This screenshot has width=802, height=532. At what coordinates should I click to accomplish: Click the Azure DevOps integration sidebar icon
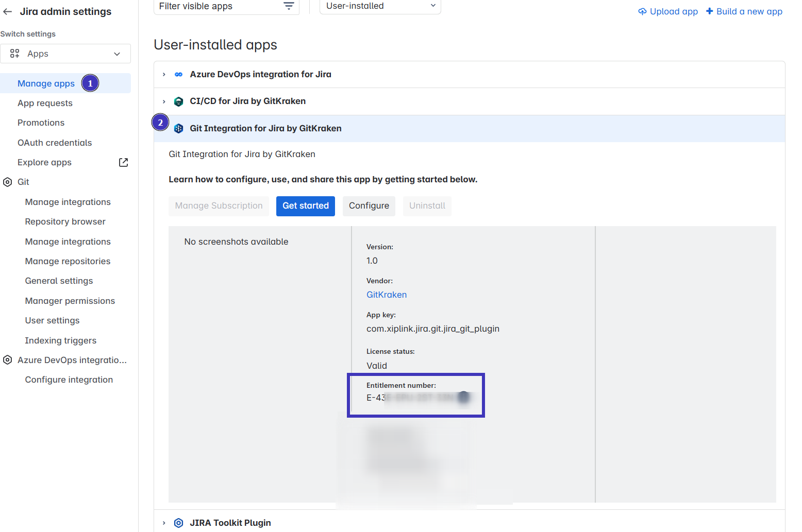pyautogui.click(x=8, y=360)
